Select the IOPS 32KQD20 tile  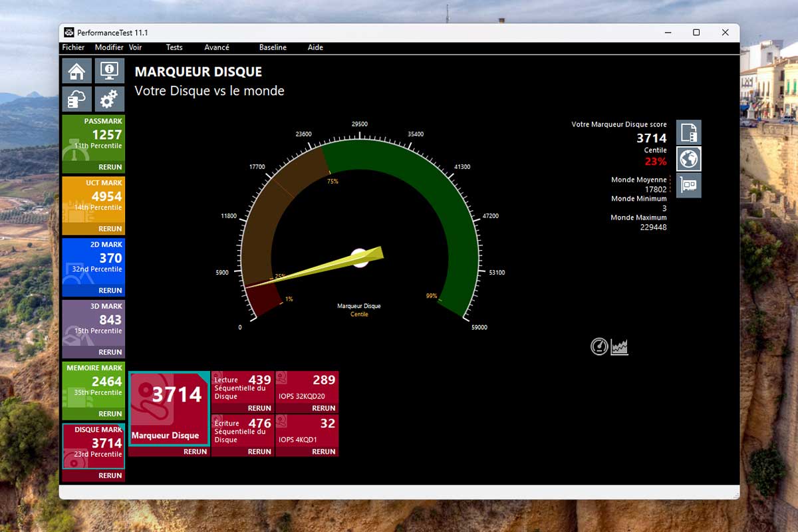307,388
